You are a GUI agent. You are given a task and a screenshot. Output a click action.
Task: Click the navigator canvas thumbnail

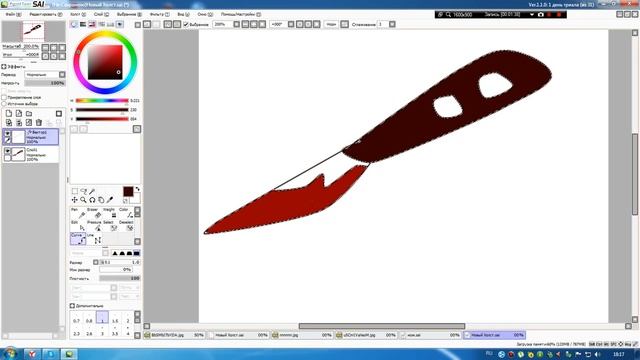(33, 32)
